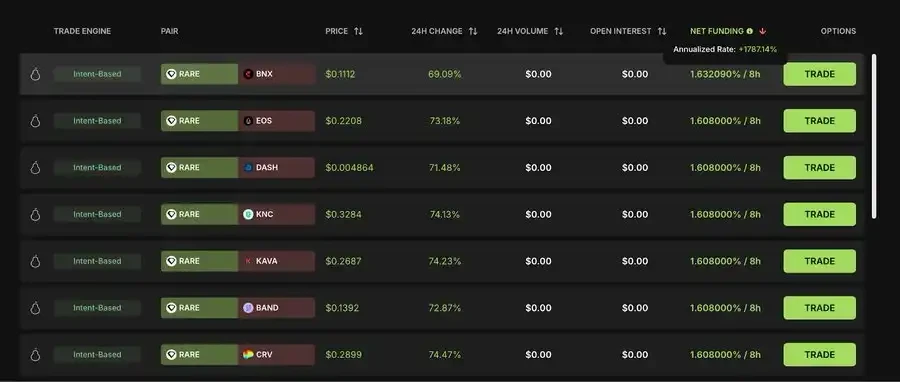Viewport: 900px width, 382px height.
Task: Click the Price column sort arrows
Action: [x=358, y=32]
